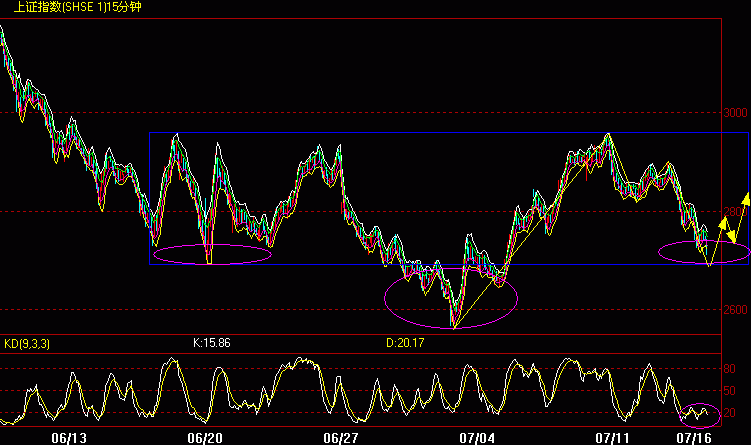Select the 06/27 date label
The image size is (751, 445).
point(341,438)
